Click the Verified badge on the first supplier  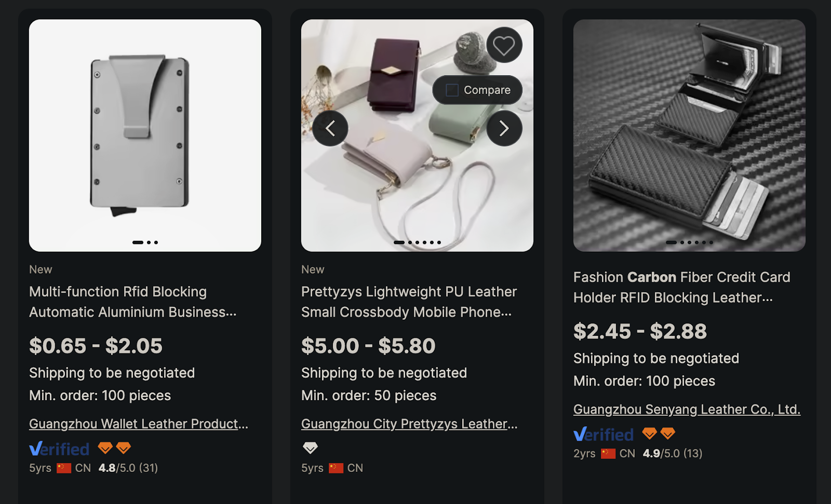point(59,448)
